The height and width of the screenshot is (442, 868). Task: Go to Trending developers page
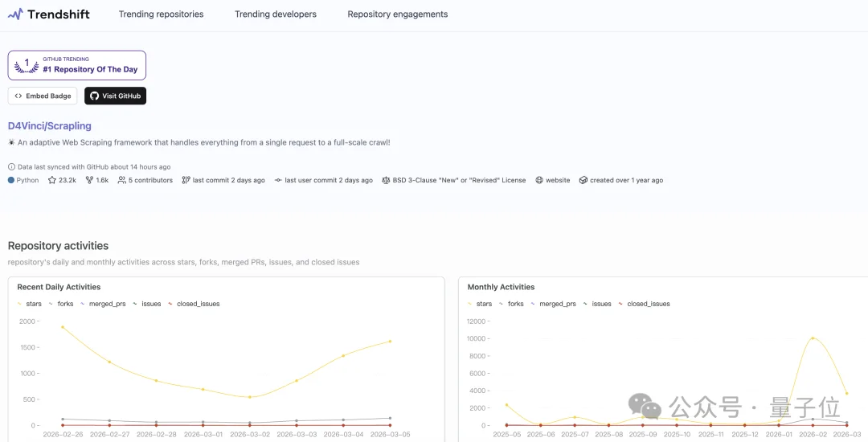click(x=276, y=14)
